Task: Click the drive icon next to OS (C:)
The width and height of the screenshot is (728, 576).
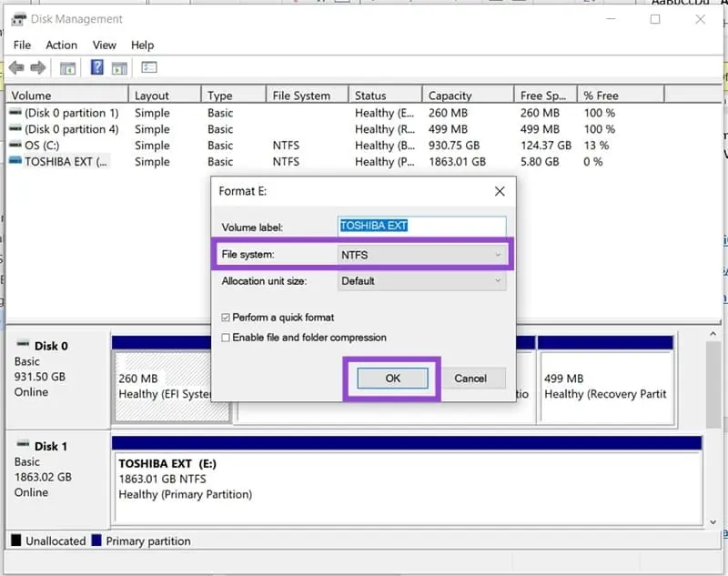Action: tap(15, 145)
